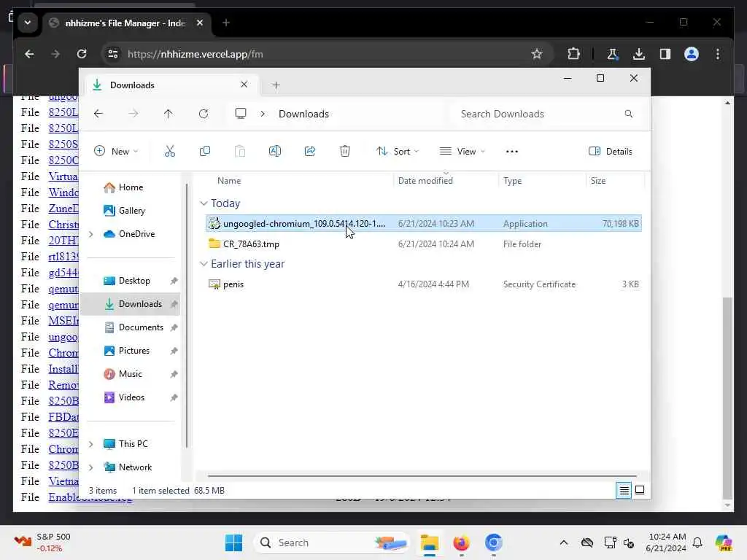Click the search magnifier in Search Downloads
The image size is (747, 560).
(x=629, y=114)
